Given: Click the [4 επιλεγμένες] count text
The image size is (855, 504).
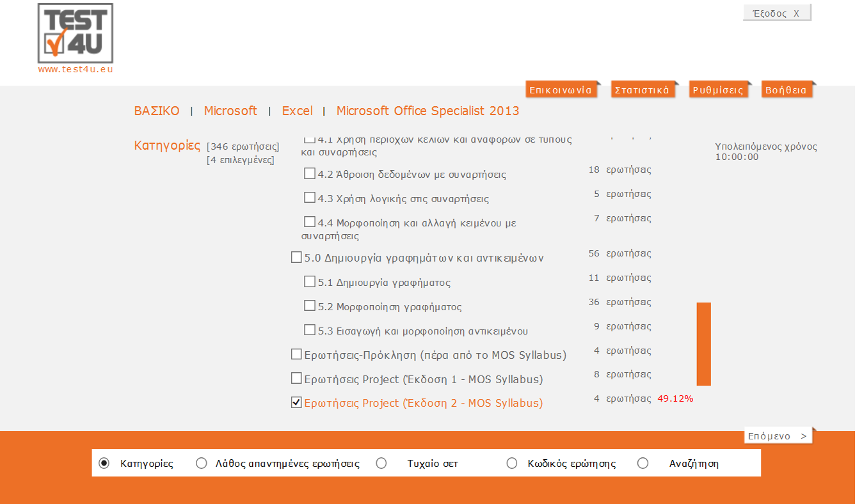Looking at the screenshot, I should pyautogui.click(x=240, y=160).
